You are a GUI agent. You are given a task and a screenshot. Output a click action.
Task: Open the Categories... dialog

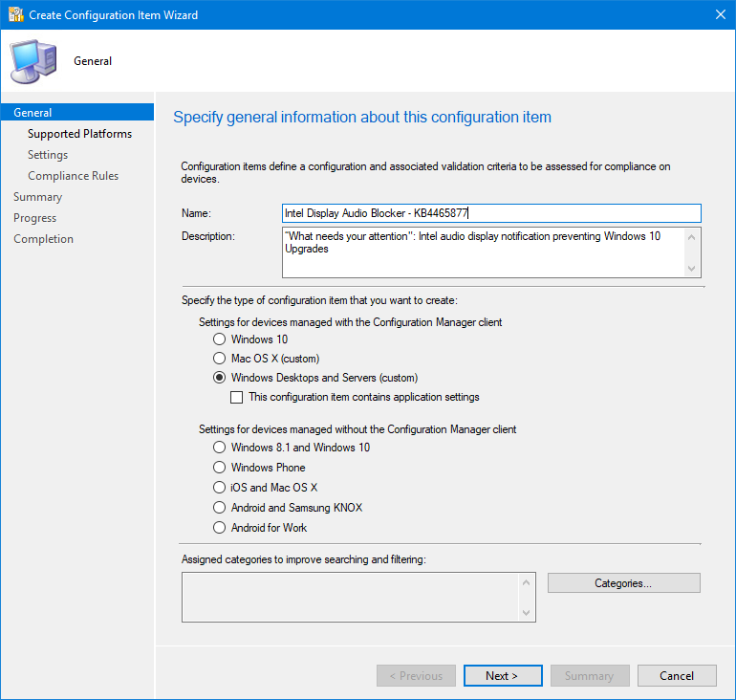[x=623, y=583]
